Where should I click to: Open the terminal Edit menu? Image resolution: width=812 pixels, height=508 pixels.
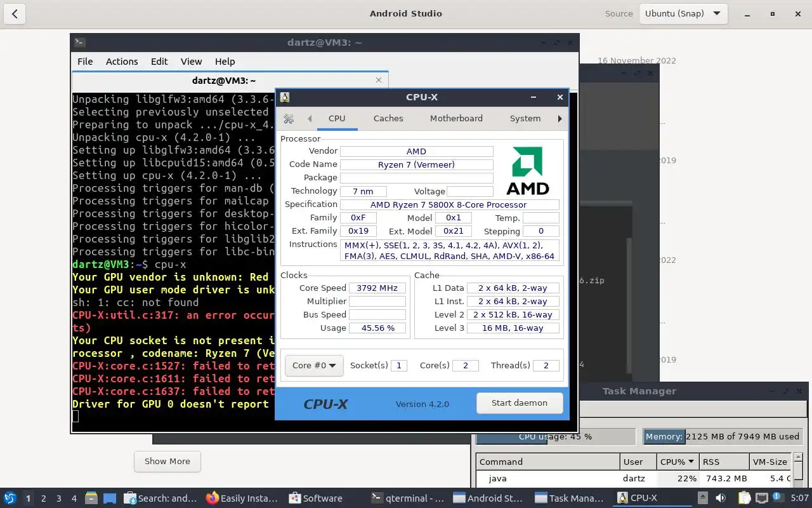pos(159,62)
